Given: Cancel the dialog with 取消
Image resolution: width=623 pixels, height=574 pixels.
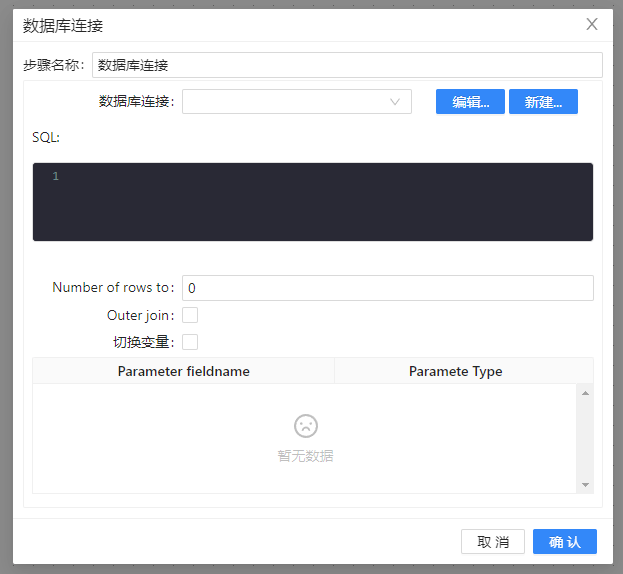Looking at the screenshot, I should pos(492,542).
